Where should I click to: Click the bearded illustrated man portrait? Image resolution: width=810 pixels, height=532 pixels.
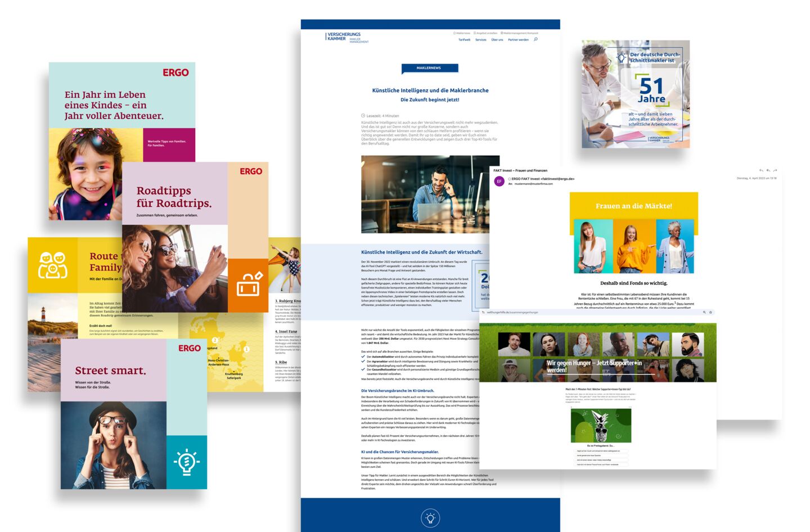(x=687, y=344)
